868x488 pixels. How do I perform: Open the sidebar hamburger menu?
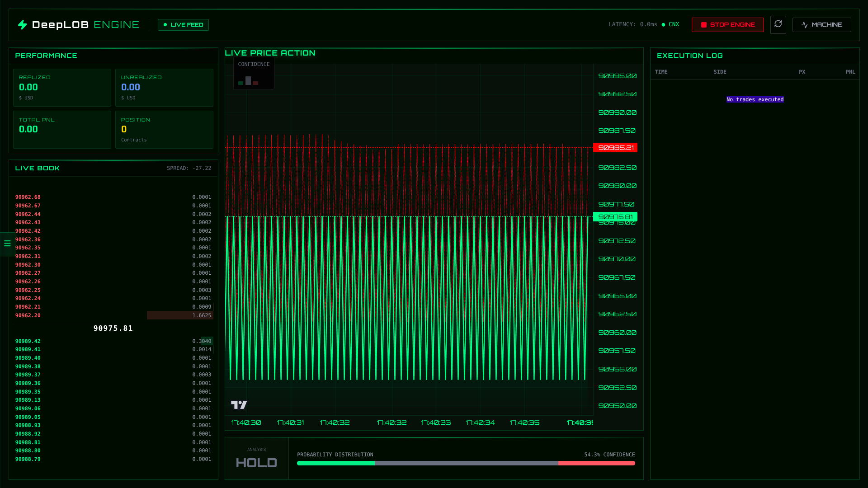[7, 244]
